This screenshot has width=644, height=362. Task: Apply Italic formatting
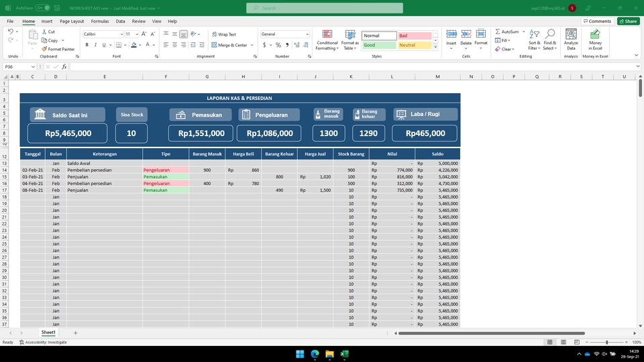pos(95,45)
